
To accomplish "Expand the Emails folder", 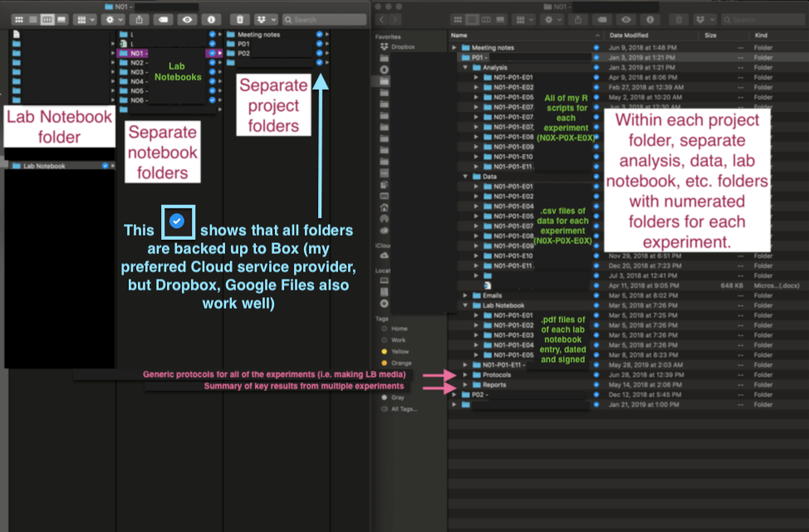I will (x=465, y=295).
